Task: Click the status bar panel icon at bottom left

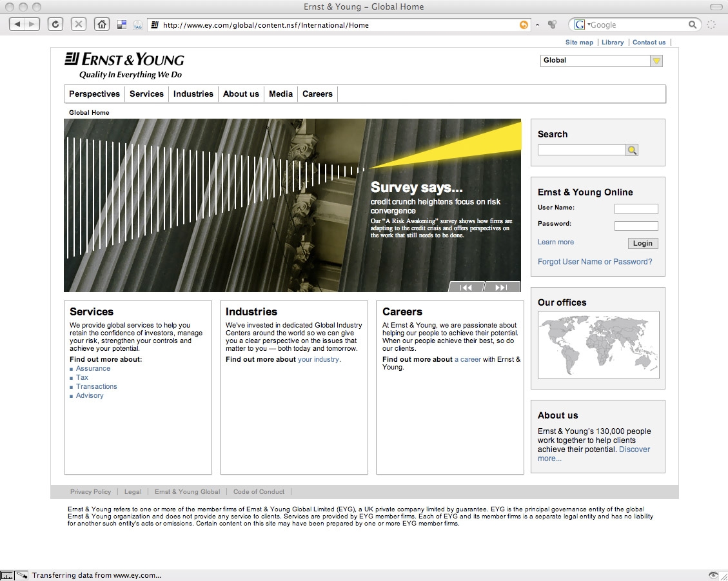Action: pyautogui.click(x=7, y=575)
